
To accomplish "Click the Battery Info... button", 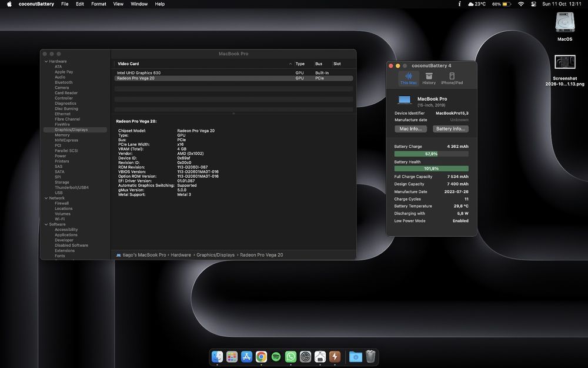I will pos(450,128).
